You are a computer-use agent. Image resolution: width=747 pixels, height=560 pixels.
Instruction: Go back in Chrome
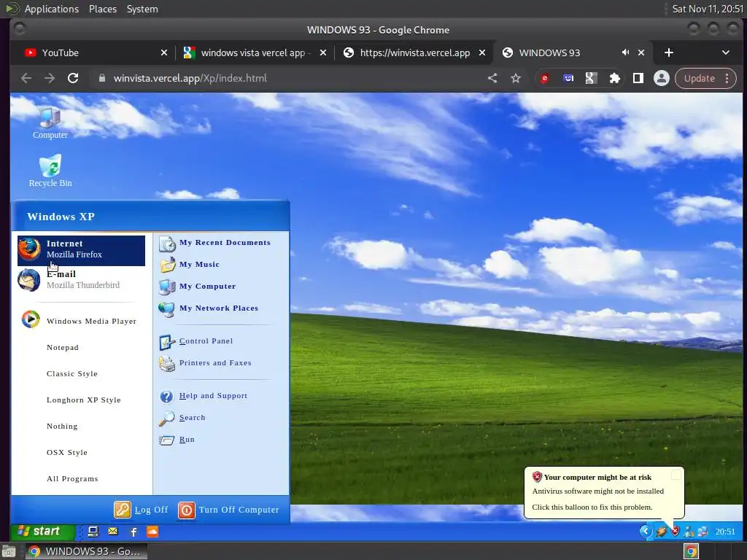27,78
